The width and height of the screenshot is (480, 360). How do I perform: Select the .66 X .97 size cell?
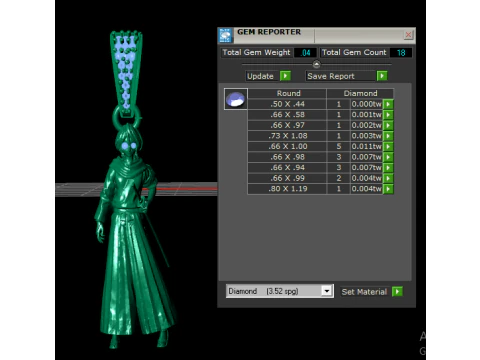tap(287, 125)
